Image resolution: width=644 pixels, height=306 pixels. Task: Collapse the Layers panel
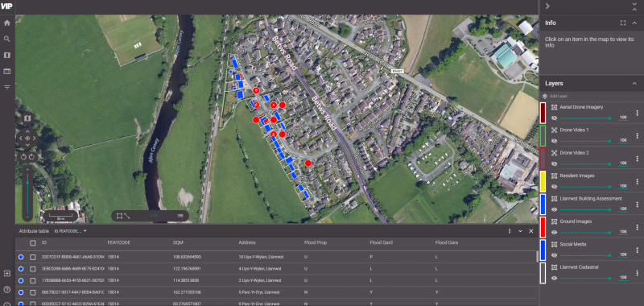(634, 84)
